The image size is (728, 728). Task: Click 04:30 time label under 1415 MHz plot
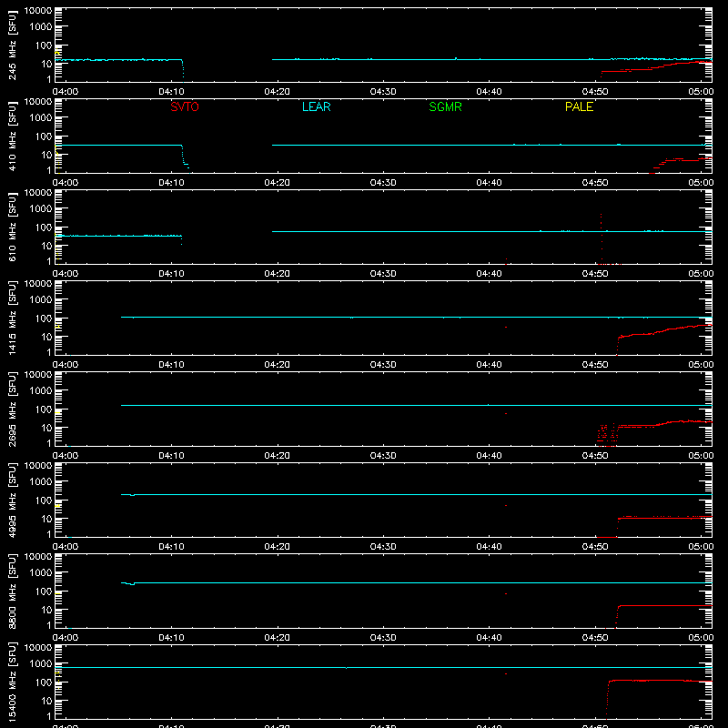coord(383,365)
